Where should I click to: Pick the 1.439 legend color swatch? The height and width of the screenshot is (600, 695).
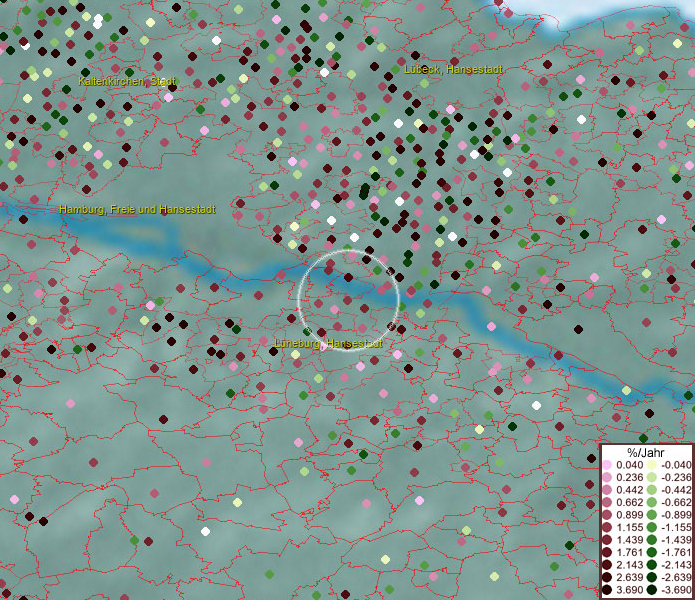[607, 540]
